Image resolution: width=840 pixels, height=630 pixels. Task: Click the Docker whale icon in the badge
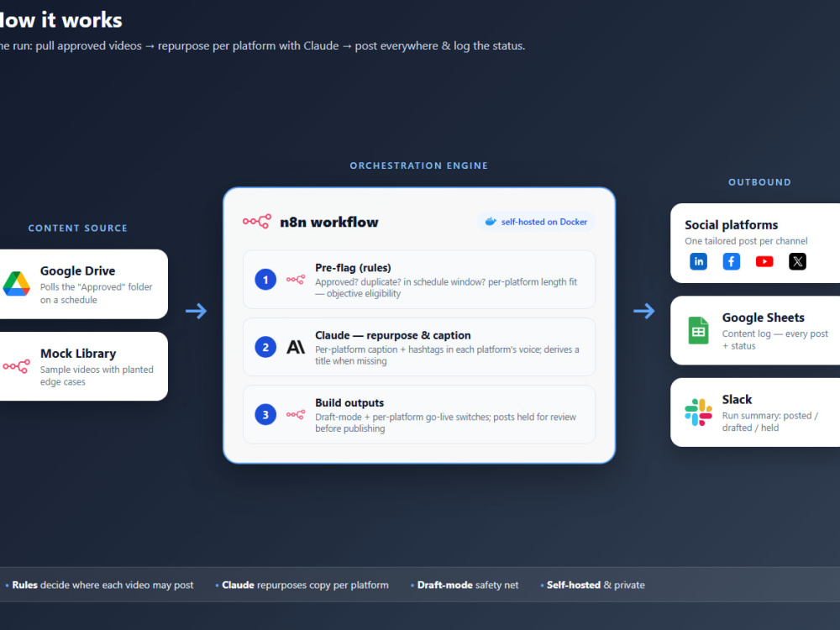point(491,221)
